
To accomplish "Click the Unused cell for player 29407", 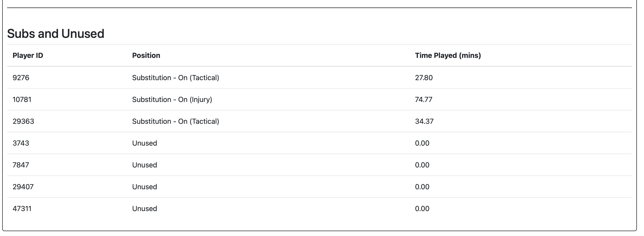I will click(x=145, y=187).
